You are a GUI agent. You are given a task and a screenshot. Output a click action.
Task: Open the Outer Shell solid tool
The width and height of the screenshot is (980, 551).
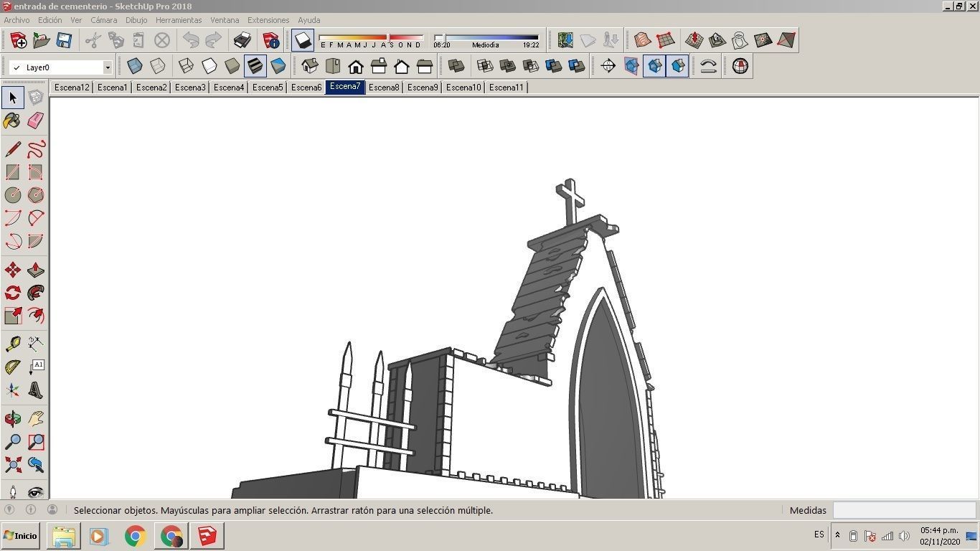(456, 66)
